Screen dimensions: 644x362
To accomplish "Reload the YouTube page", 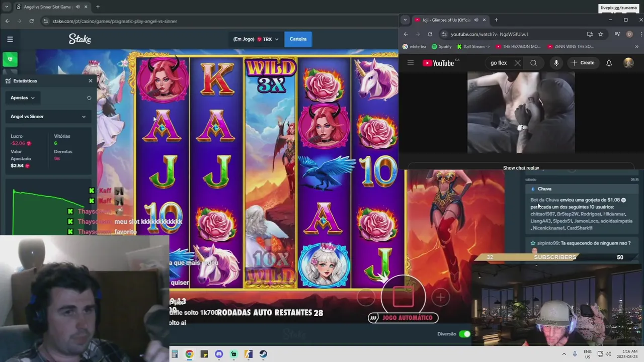I will click(430, 34).
